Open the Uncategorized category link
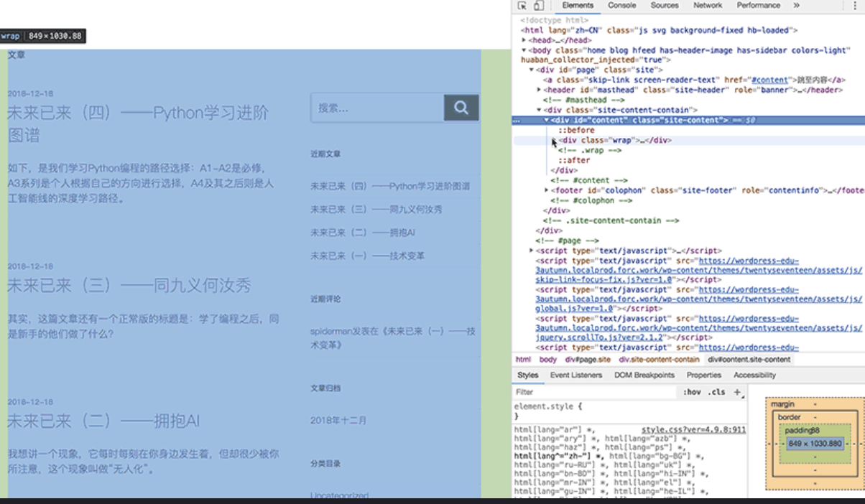The width and height of the screenshot is (865, 504). point(339,495)
